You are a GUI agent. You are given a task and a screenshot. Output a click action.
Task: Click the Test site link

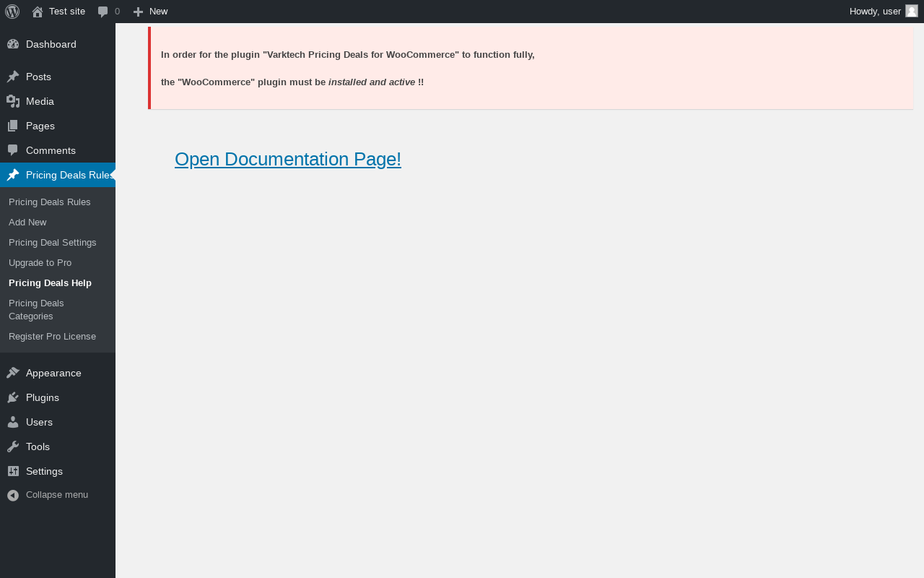coord(67,12)
